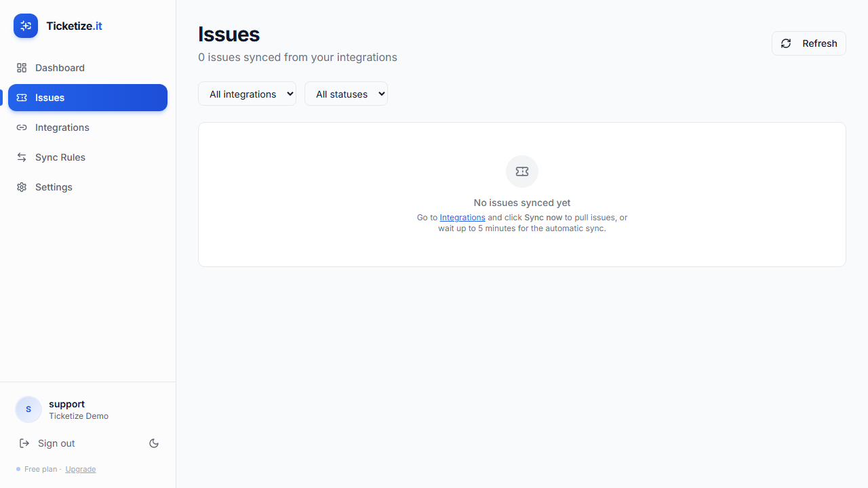Click the 'support' username text
Image resolution: width=868 pixels, height=488 pixels.
(x=66, y=404)
